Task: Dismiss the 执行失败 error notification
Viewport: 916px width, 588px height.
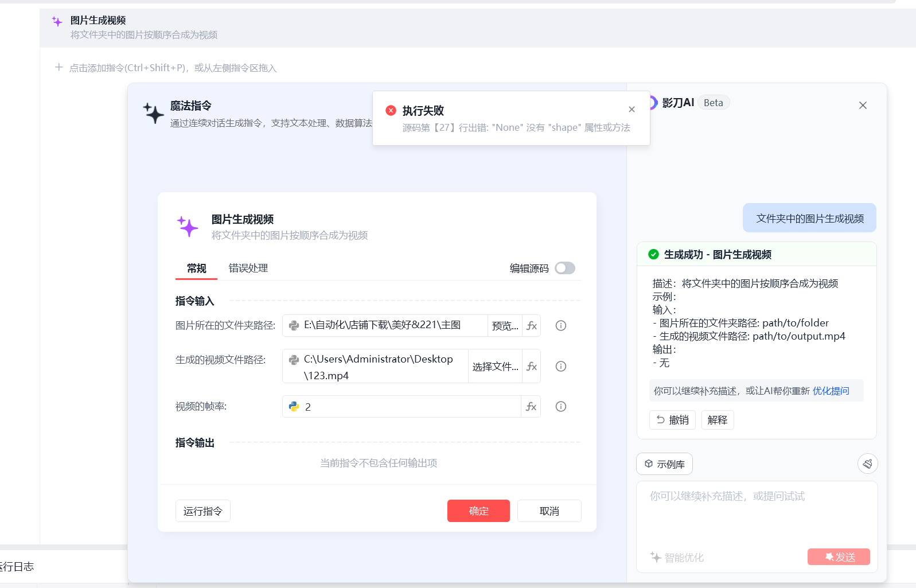Action: point(632,110)
